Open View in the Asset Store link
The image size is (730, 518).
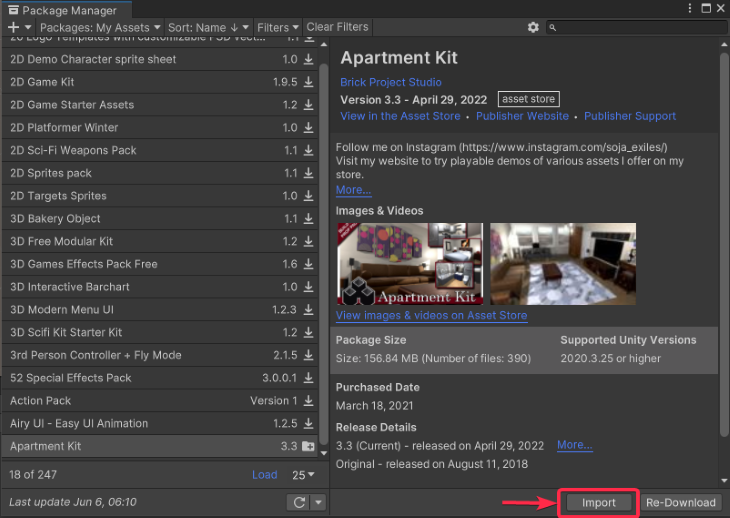(x=400, y=116)
